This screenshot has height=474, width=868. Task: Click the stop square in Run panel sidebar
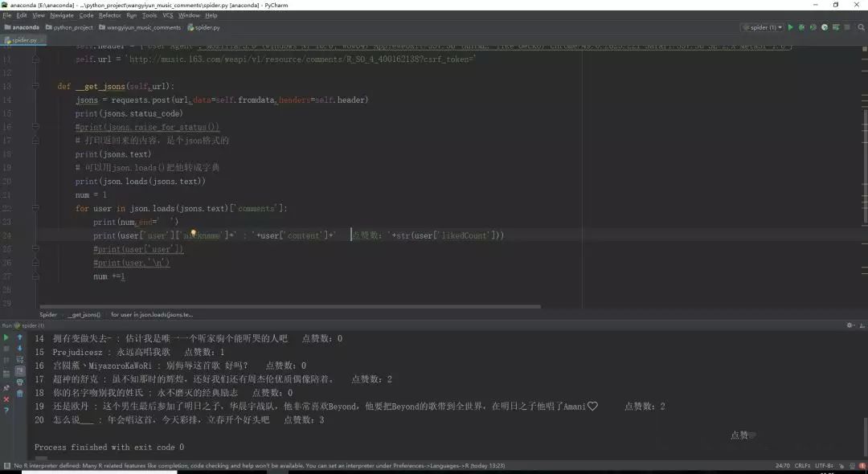click(x=6, y=349)
